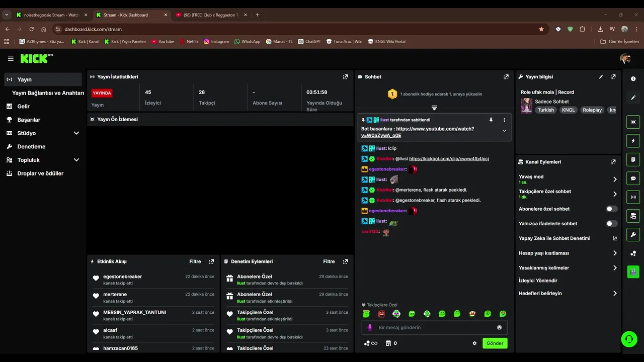Collapse the leaderboard with the arrow below it
This screenshot has height=362, width=644.
click(434, 108)
